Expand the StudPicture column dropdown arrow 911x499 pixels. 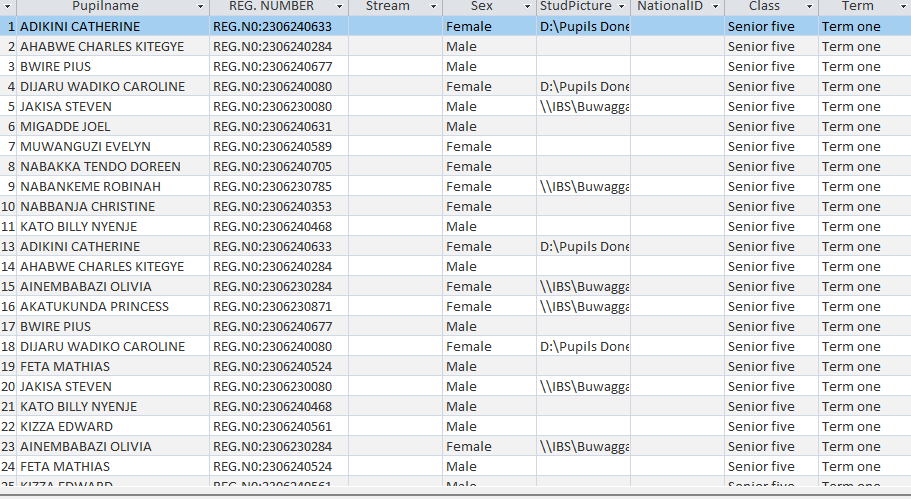pos(621,7)
